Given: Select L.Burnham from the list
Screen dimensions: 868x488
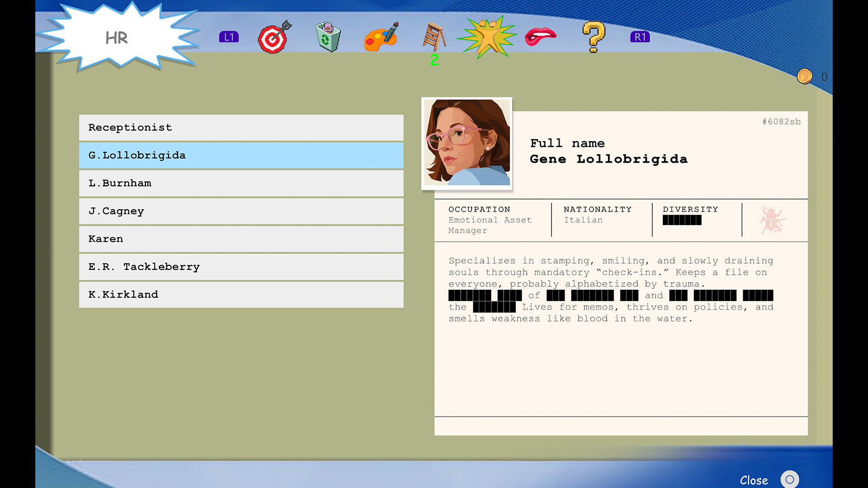Looking at the screenshot, I should click(241, 183).
